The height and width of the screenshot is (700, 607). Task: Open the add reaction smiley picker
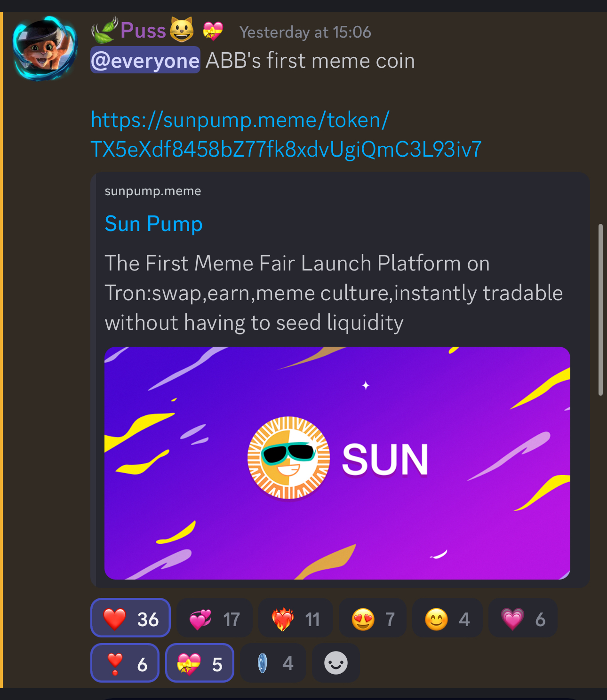[336, 663]
